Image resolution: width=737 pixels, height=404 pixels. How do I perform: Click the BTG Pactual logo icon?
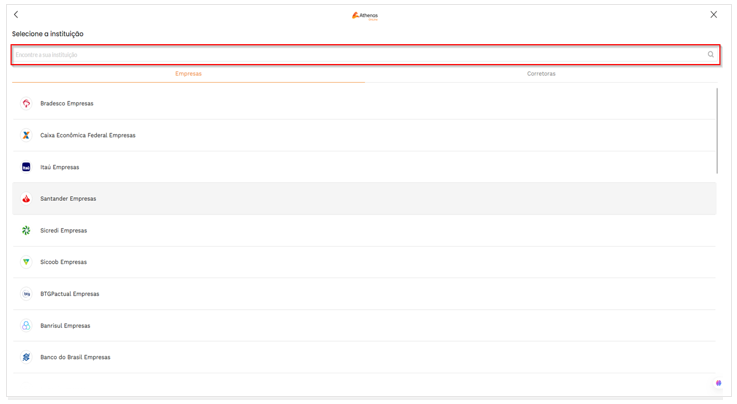tap(26, 294)
